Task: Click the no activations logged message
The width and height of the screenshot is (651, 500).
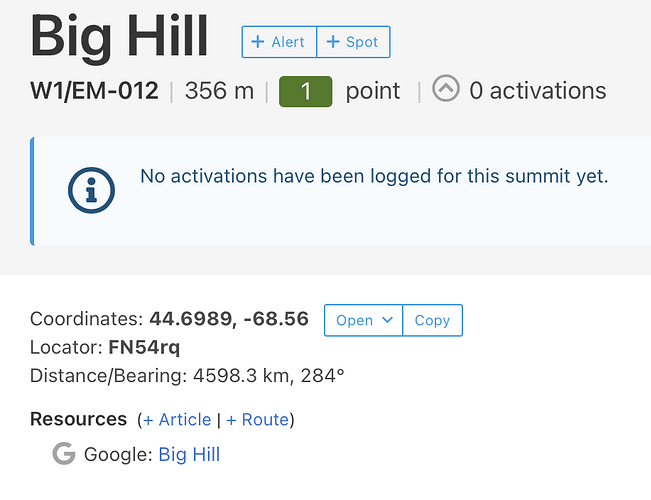Action: [x=374, y=177]
